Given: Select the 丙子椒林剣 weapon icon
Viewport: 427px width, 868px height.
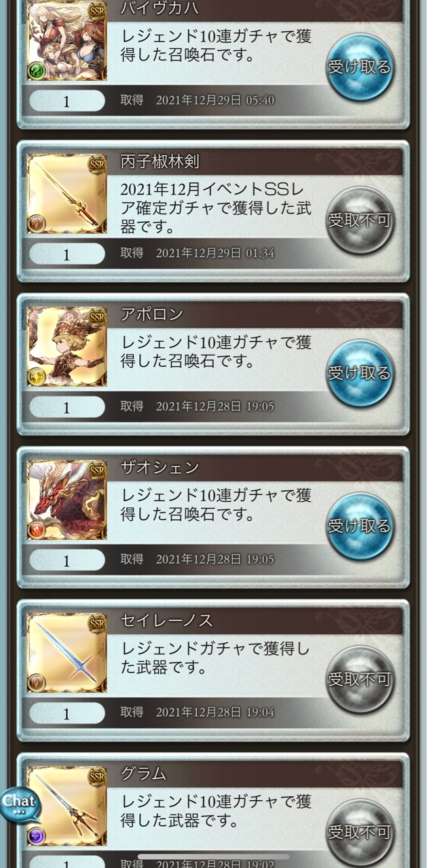Looking at the screenshot, I should tap(67, 193).
